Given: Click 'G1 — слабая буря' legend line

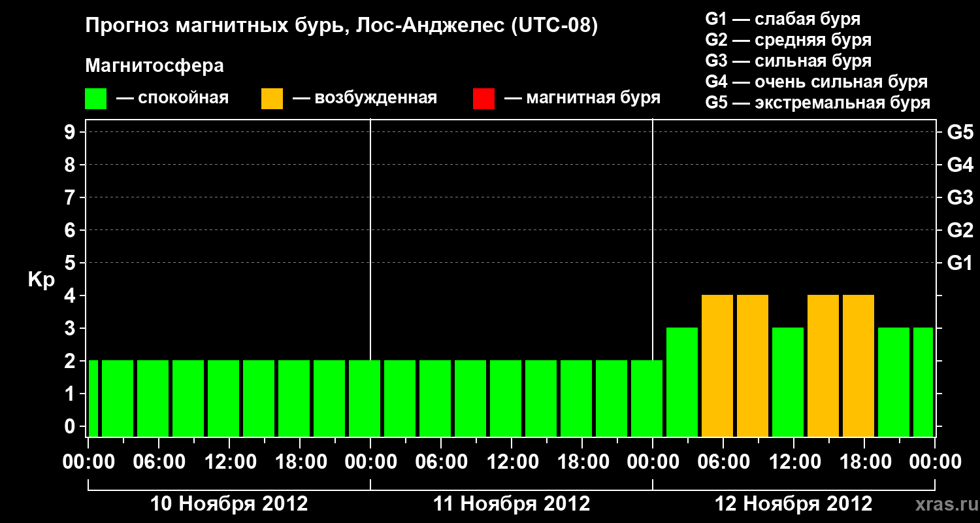Looking at the screenshot, I should [783, 19].
